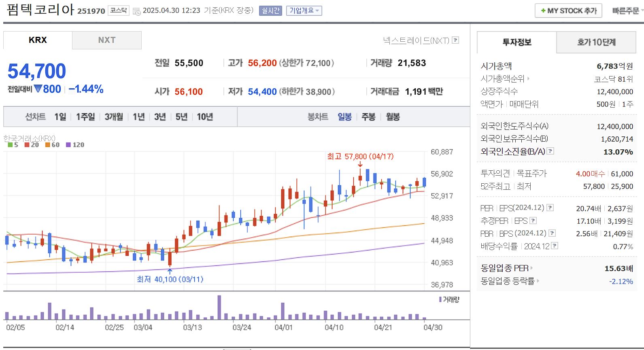Click the 시가총액순위 arrow icon
Image resolution: width=644 pixels, height=350 pixels.
click(528, 78)
